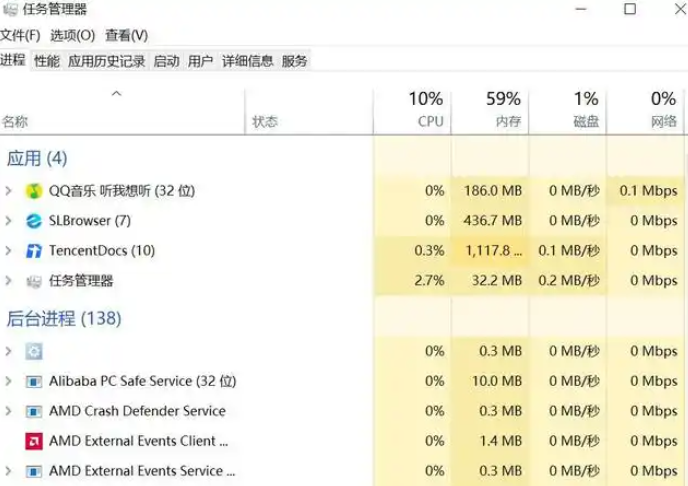This screenshot has width=688, height=486.
Task: Expand the TencentDocs (10) process group
Action: pos(9,251)
